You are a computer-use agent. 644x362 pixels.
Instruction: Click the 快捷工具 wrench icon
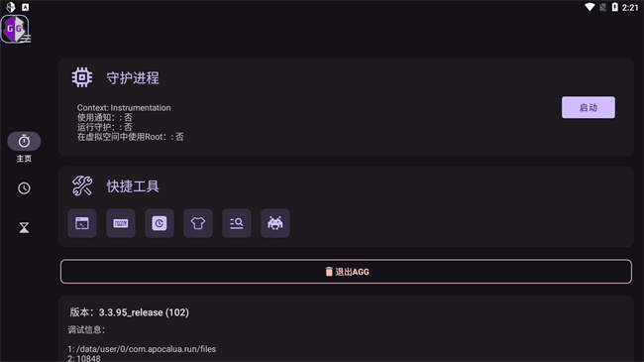tap(82, 185)
